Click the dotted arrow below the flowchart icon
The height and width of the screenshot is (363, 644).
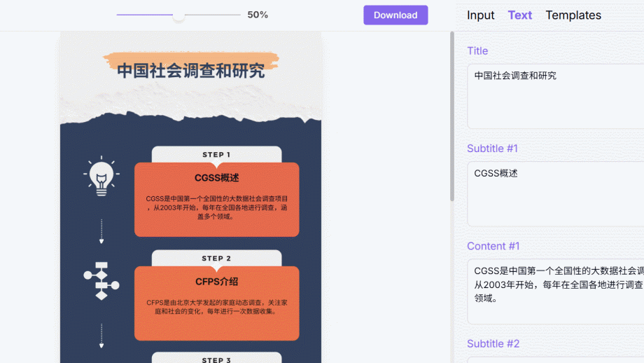[101, 336]
